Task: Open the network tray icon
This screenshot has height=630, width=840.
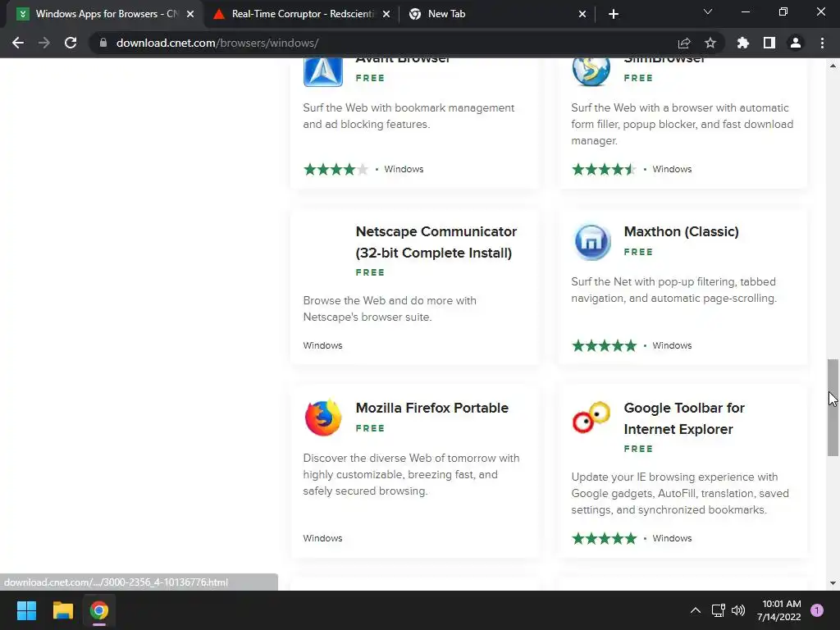Action: tap(718, 610)
